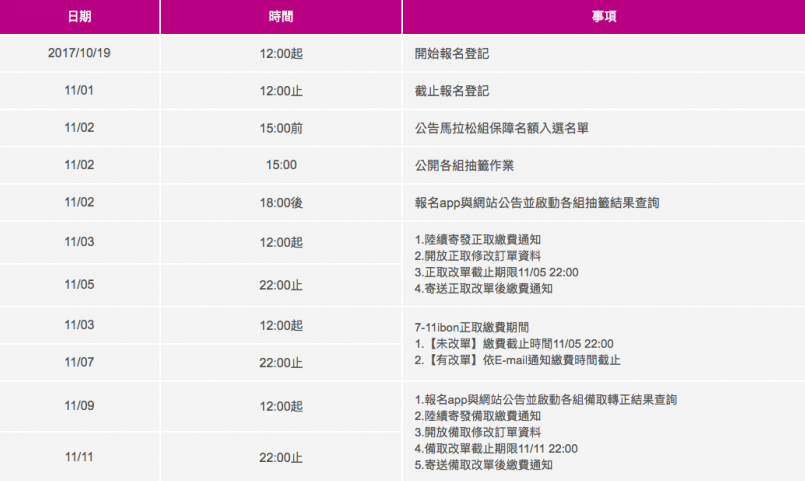Click the 開放備取修改訂單資料 line
The height and width of the screenshot is (481, 805).
pyautogui.click(x=478, y=432)
